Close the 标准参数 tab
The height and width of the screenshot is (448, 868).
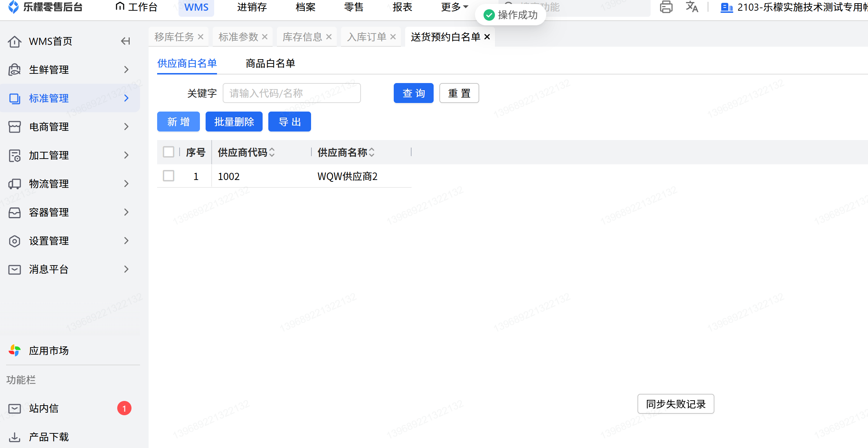[265, 37]
